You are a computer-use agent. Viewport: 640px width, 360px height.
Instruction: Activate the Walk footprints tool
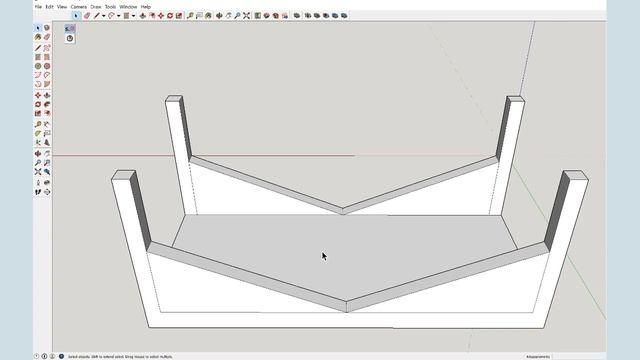pyautogui.click(x=38, y=191)
